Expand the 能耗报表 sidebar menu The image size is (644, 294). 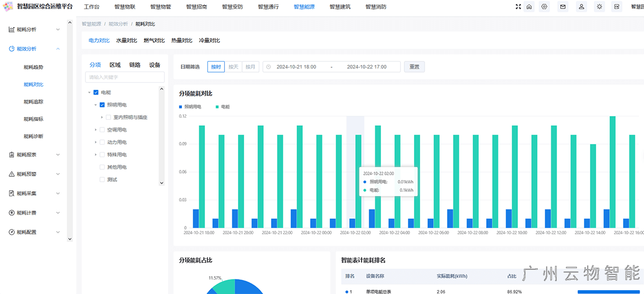[58, 155]
